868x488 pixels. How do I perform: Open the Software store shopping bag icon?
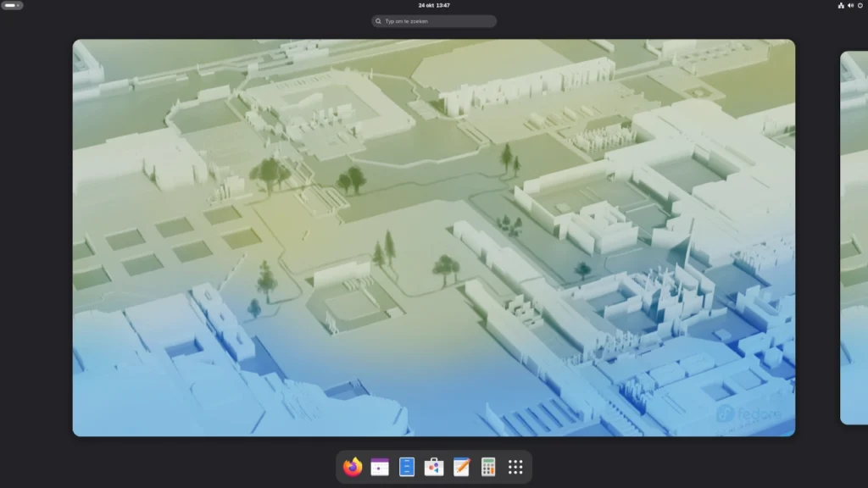[x=434, y=467]
